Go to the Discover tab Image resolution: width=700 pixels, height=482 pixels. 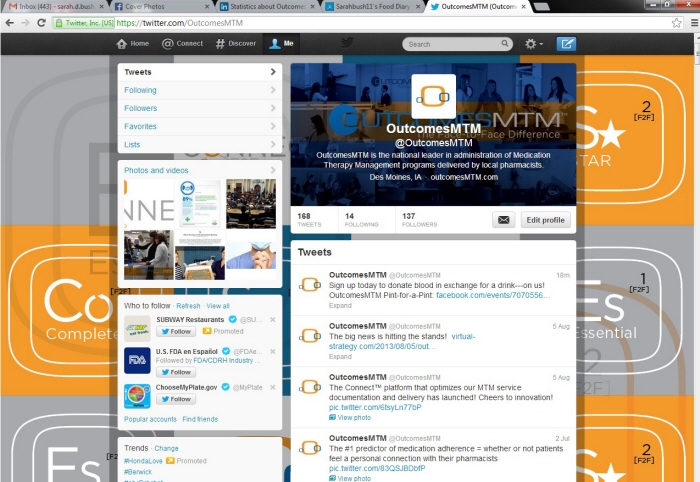coord(236,44)
